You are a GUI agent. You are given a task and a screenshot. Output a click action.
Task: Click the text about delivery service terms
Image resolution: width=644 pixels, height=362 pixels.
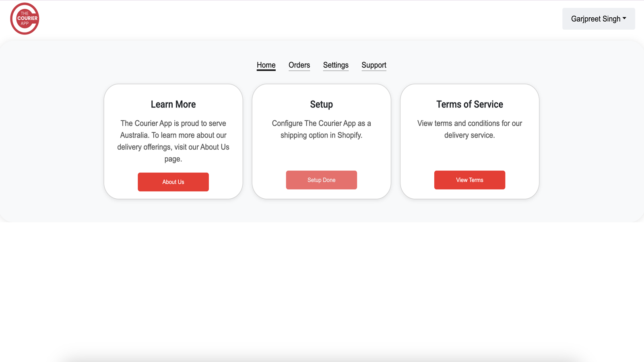[469, 130]
